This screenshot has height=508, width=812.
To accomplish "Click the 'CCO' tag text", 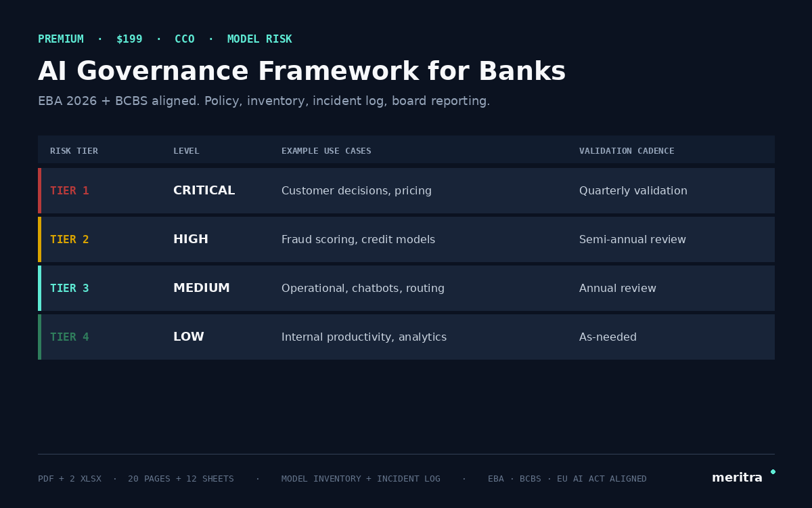I will coord(185,39).
